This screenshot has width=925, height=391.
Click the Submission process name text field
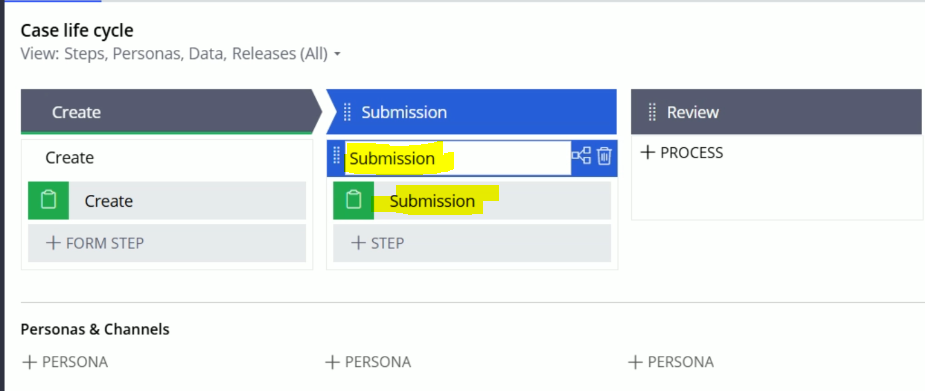pyautogui.click(x=458, y=158)
